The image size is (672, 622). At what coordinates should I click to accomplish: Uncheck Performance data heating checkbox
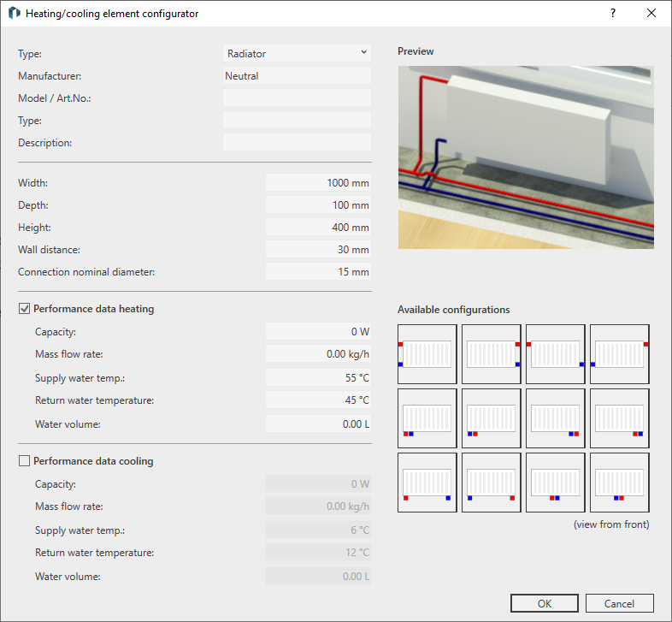point(25,308)
